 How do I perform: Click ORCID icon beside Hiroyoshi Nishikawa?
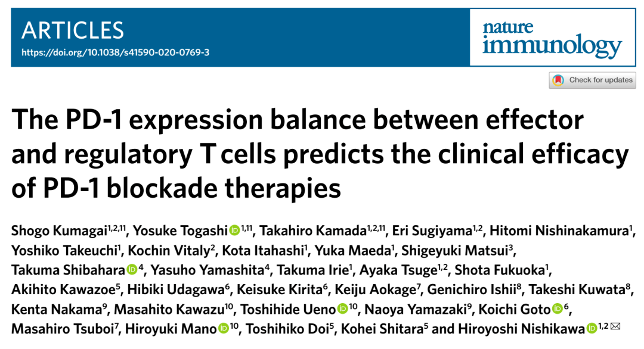(x=592, y=328)
